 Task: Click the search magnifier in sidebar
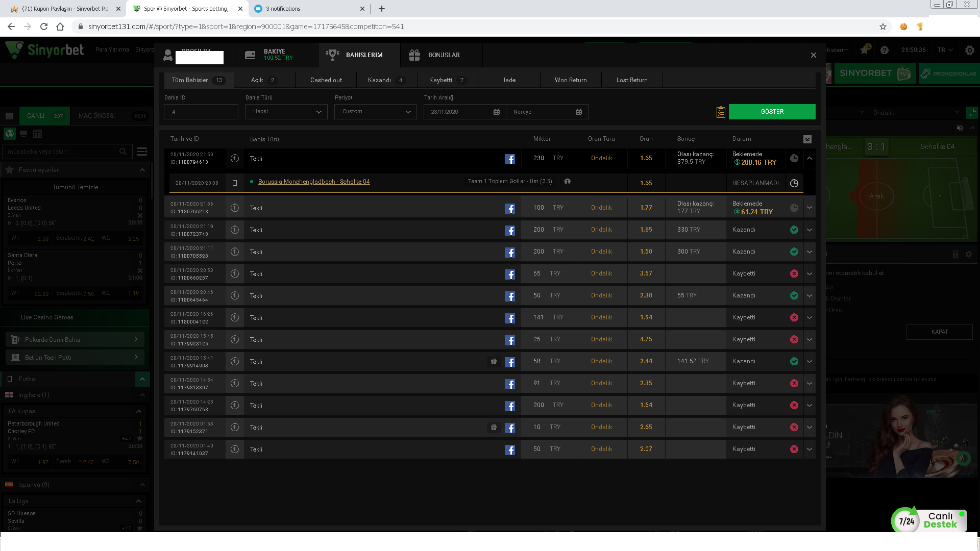(123, 152)
